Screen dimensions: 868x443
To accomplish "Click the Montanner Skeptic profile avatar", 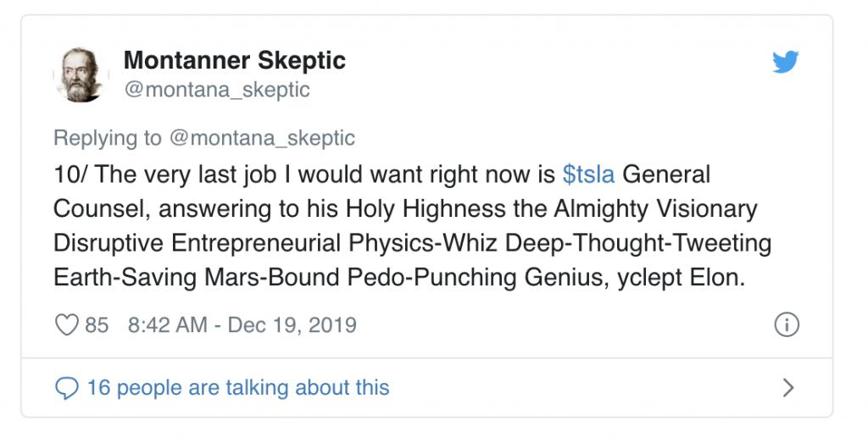I will tap(81, 75).
